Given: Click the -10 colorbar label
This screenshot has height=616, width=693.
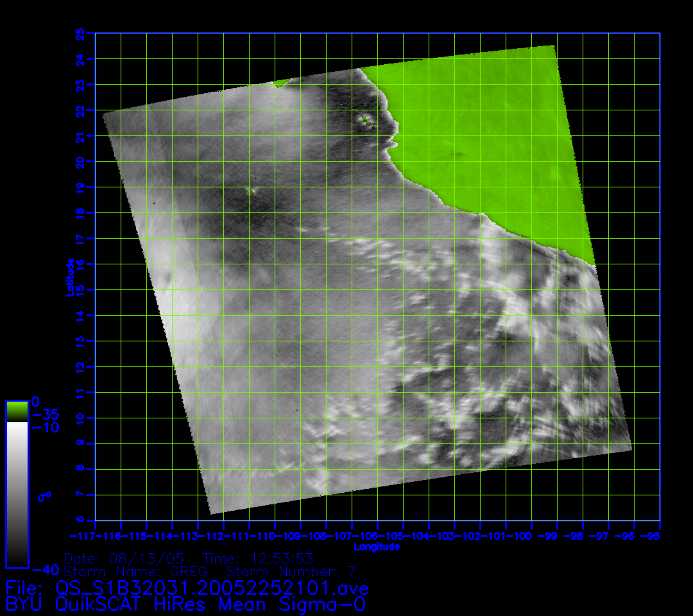Looking at the screenshot, I should [45, 427].
